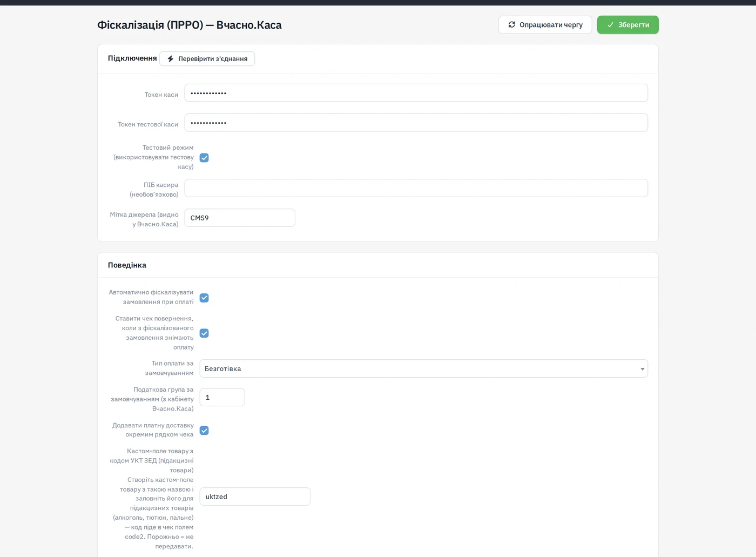Edit the default tax group field

[x=222, y=397]
